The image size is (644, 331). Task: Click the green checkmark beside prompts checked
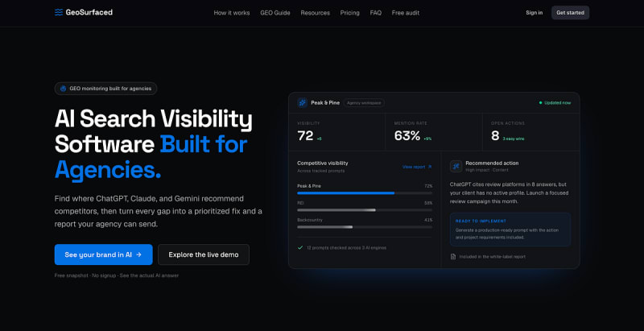(300, 247)
